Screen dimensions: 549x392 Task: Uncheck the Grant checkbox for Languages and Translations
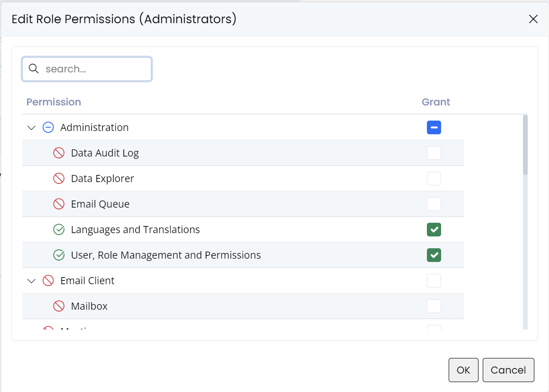pos(434,229)
